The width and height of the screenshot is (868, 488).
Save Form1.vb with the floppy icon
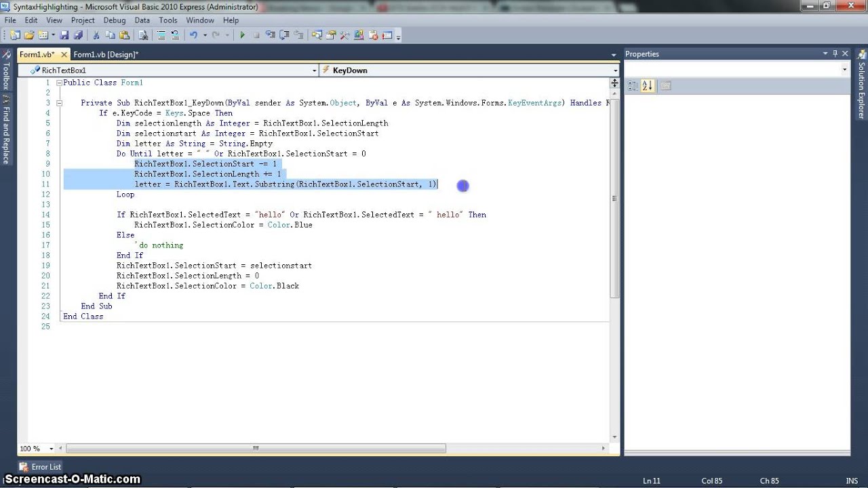click(x=64, y=35)
